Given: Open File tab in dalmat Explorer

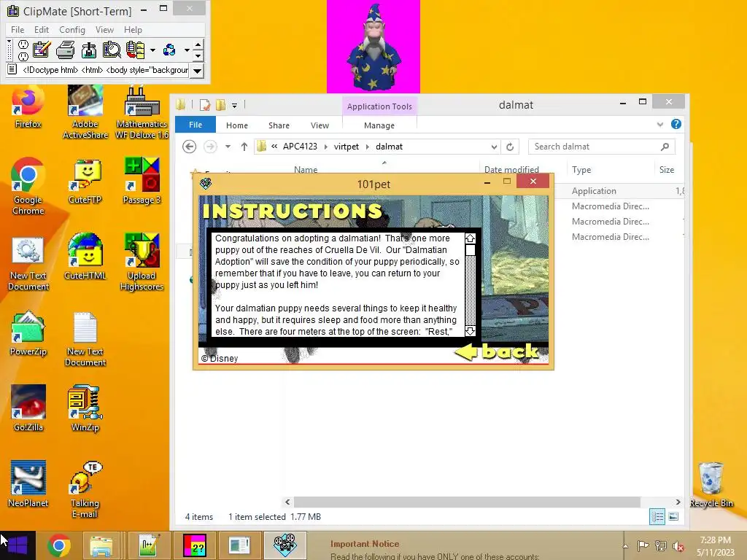Looking at the screenshot, I should (196, 125).
